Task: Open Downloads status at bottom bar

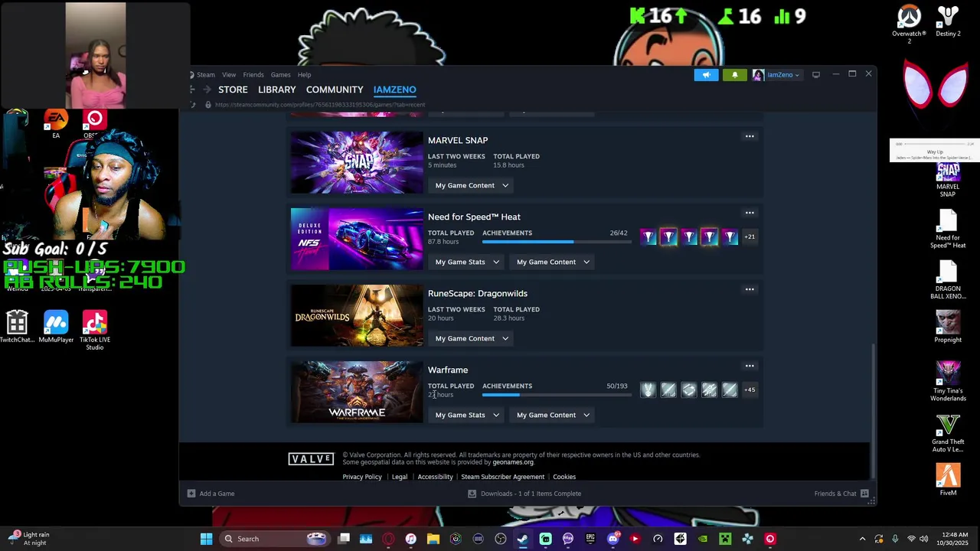Action: [x=525, y=494]
